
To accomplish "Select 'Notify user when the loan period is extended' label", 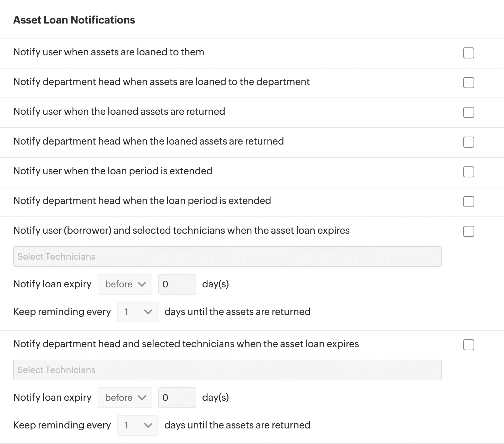I will coord(112,171).
